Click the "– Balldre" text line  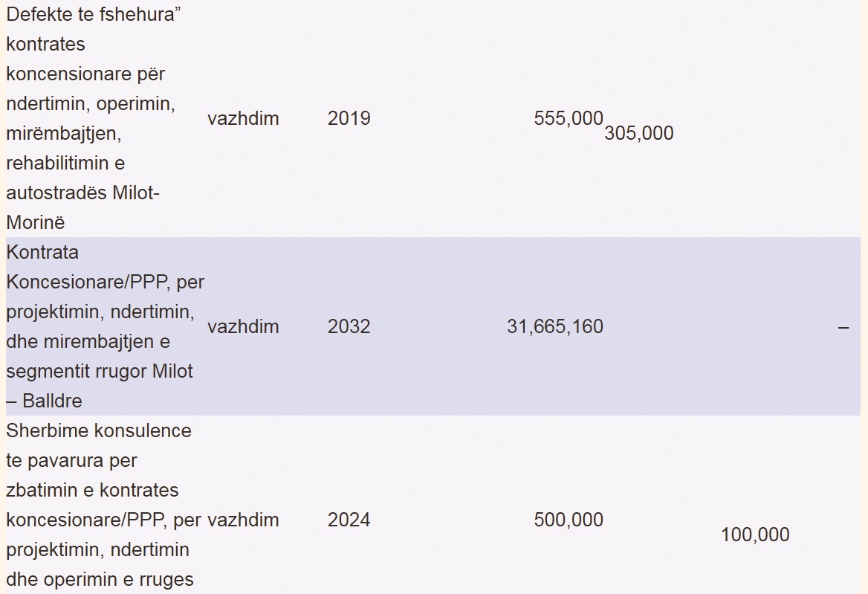point(44,401)
